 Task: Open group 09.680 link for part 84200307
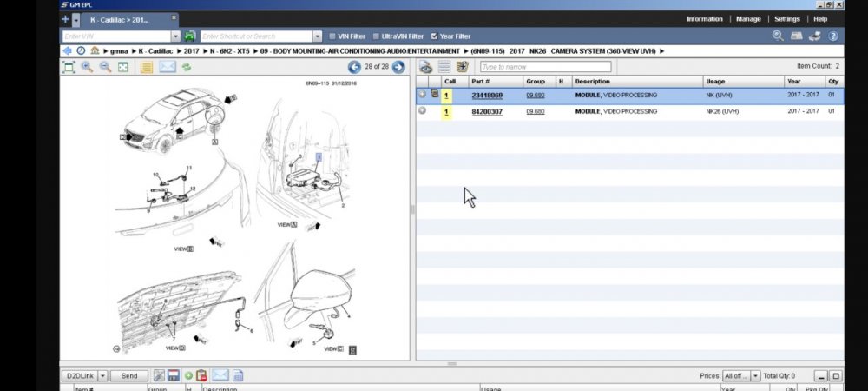(x=536, y=111)
